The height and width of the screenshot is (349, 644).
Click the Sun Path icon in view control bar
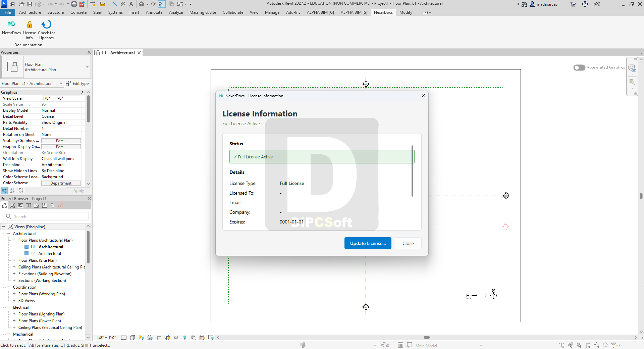click(x=141, y=338)
